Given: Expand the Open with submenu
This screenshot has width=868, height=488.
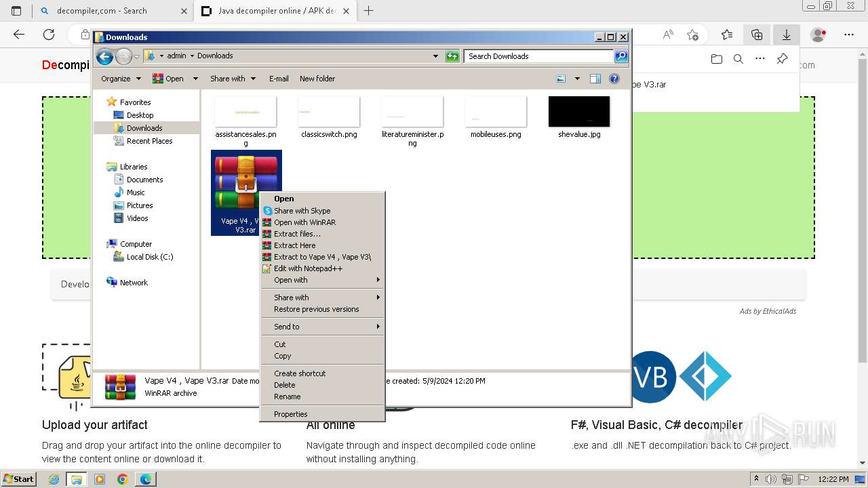Looking at the screenshot, I should [x=323, y=280].
